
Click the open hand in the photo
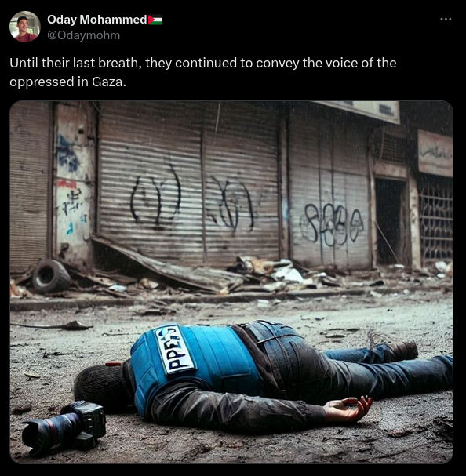point(348,409)
